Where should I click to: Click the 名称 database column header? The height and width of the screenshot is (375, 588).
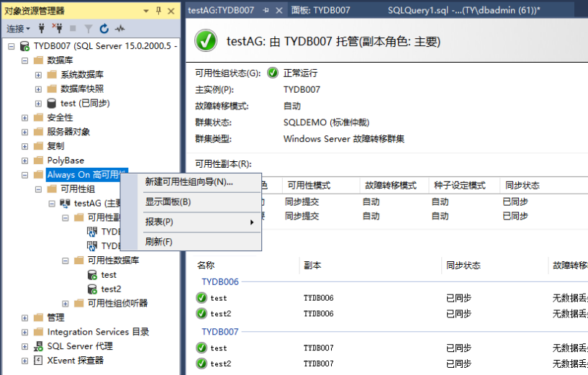coord(206,266)
